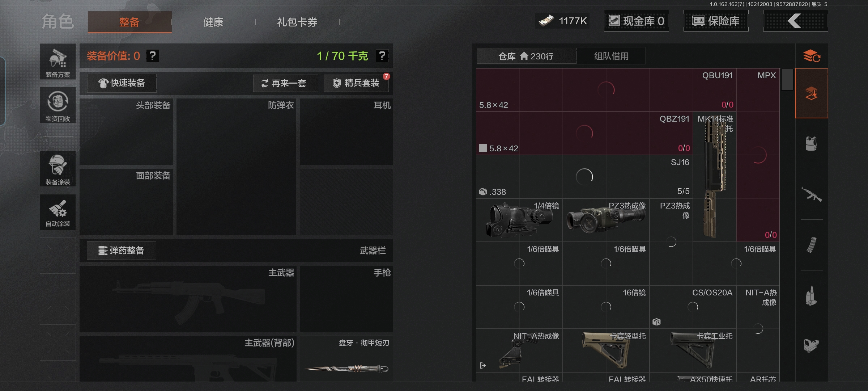
Task: Select the body armor vest filter icon
Action: (811, 144)
